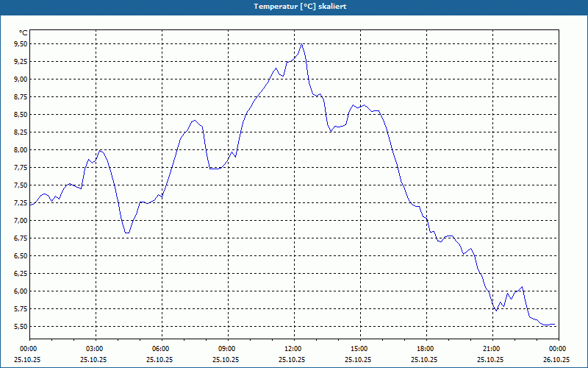The width and height of the screenshot is (588, 368).
Task: Click the "°C" unit label on the axis
Action: pos(24,33)
